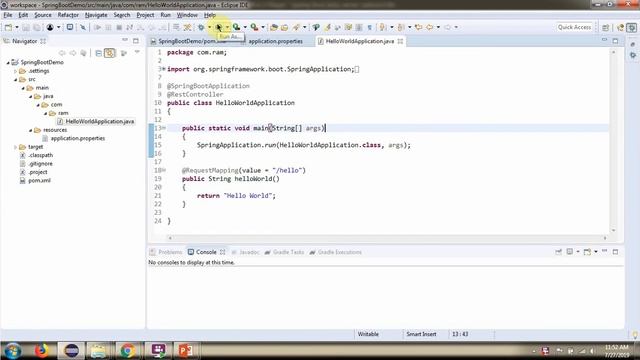The height and width of the screenshot is (360, 640).
Task: Toggle Show Whitespace Characters icon
Action: point(369,27)
